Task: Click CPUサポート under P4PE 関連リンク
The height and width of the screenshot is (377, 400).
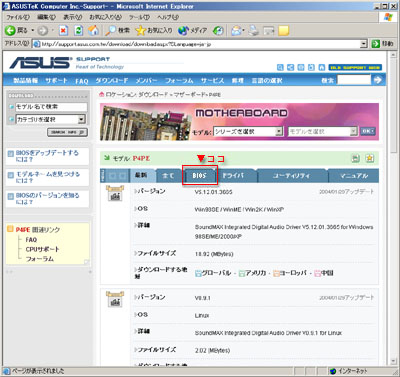Action: (42, 249)
